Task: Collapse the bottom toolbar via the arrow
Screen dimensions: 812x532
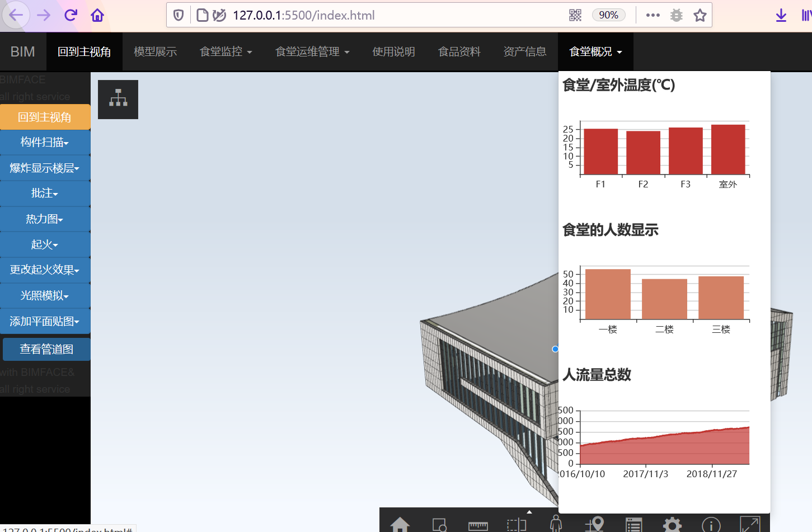Action: point(529,511)
